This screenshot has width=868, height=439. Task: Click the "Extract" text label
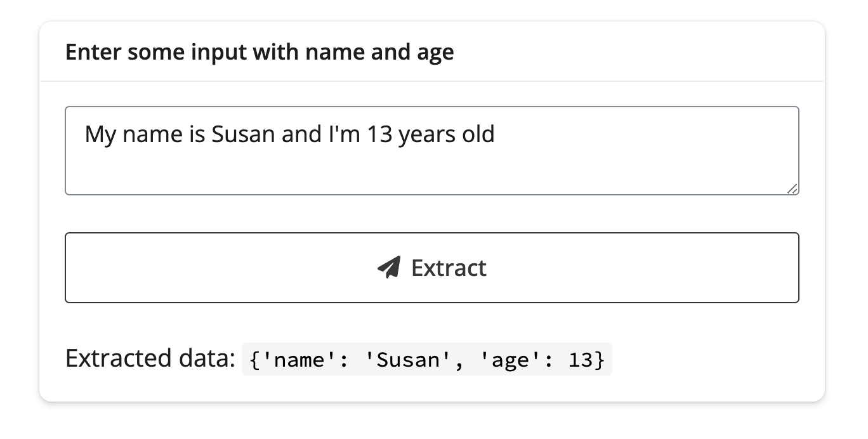tap(449, 268)
